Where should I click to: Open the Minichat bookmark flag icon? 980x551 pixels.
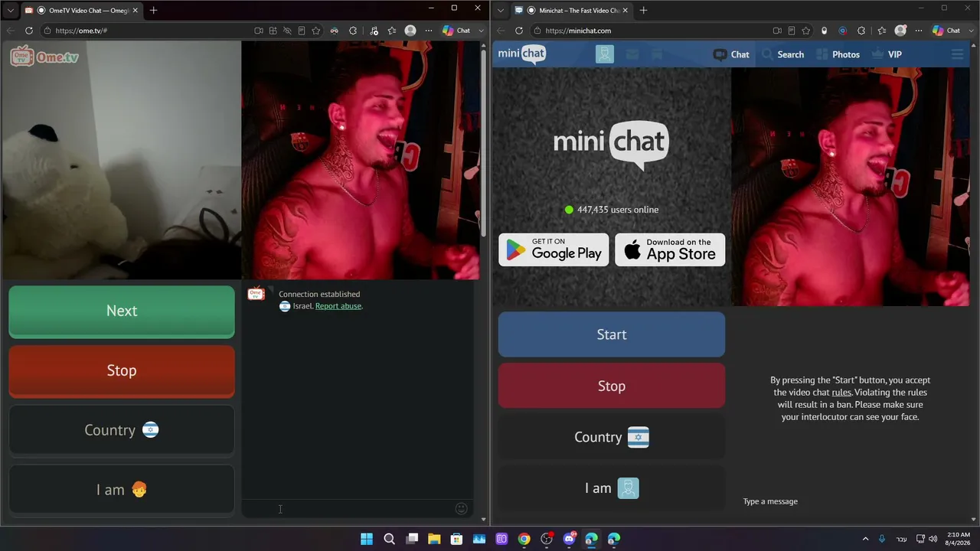click(657, 54)
